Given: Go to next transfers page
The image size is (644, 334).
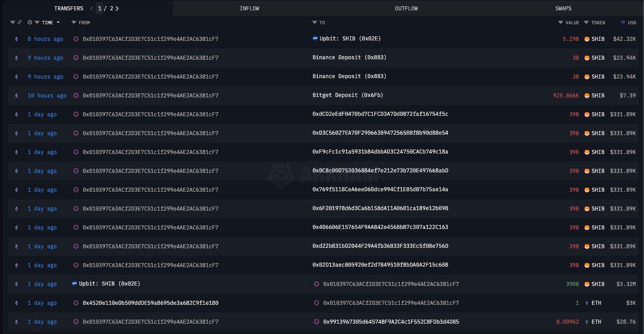Looking at the screenshot, I should point(117,8).
